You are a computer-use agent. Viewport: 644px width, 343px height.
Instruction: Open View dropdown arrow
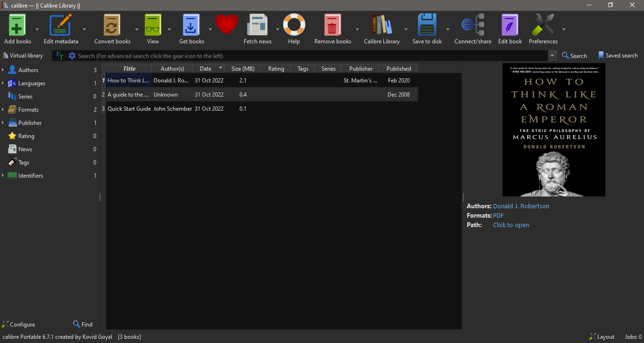(x=169, y=29)
